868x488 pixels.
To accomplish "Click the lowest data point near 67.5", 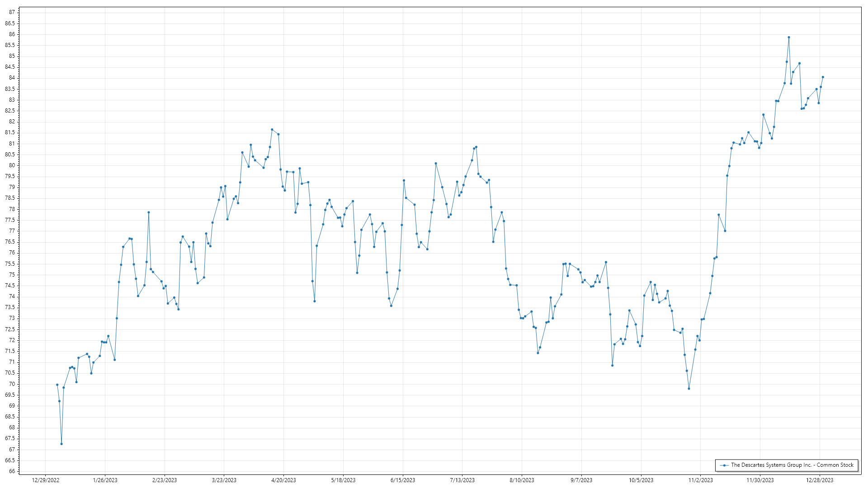I will tap(61, 444).
